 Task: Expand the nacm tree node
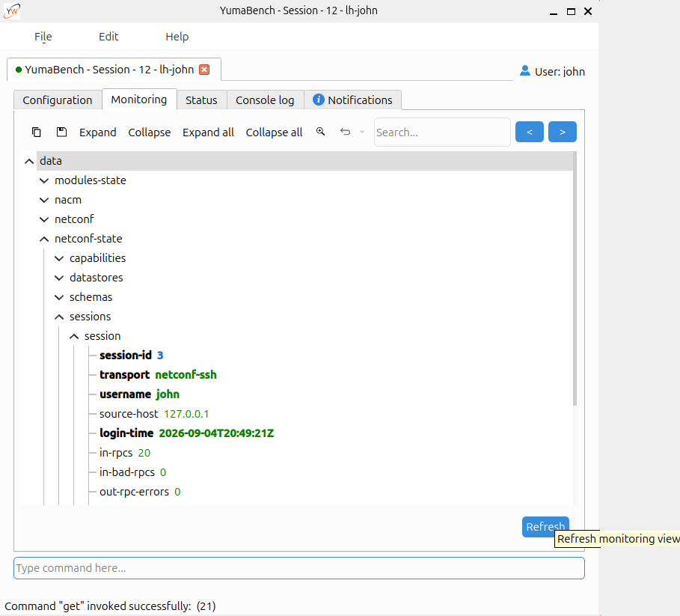pyautogui.click(x=44, y=200)
